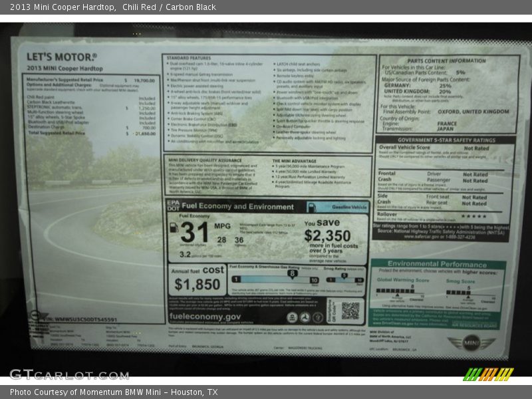Click the '2013 MINI Cooper Hardtop' sticker subtitle
The image size is (532, 399).
(65, 68)
